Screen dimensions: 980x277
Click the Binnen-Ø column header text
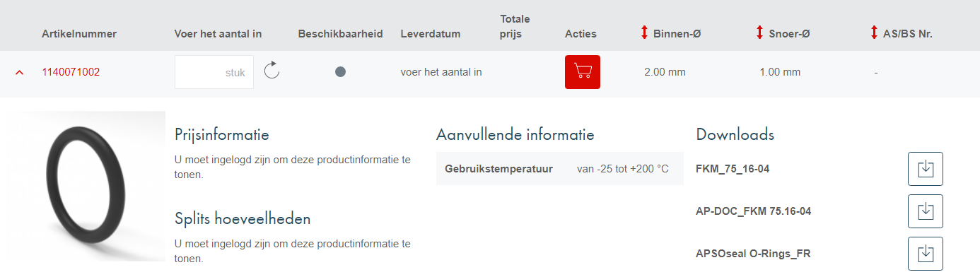[677, 33]
